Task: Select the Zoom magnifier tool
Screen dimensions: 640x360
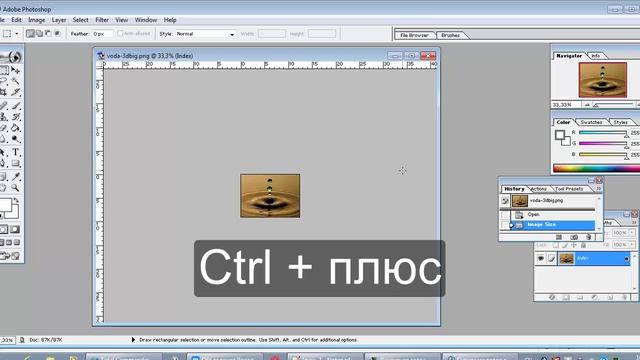Action: (x=16, y=188)
